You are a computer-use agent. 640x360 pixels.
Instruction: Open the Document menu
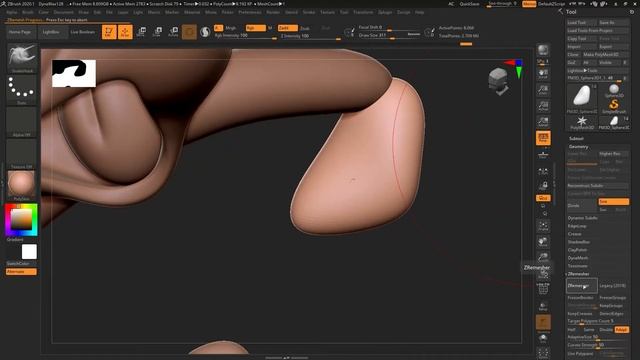(x=63, y=12)
